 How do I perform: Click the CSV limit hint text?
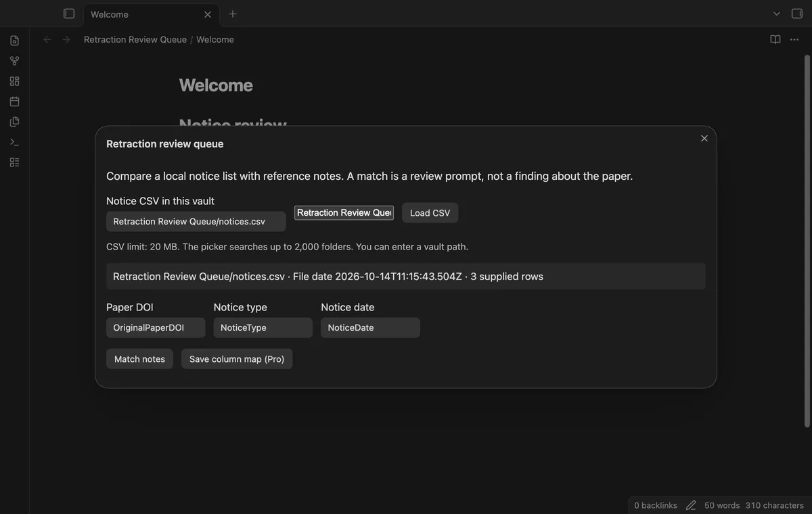[x=288, y=246]
